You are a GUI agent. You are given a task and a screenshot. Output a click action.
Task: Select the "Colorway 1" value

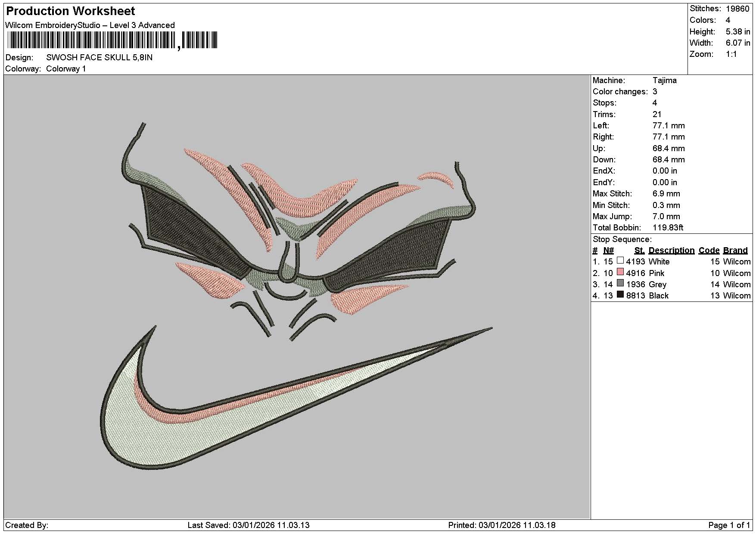point(66,68)
